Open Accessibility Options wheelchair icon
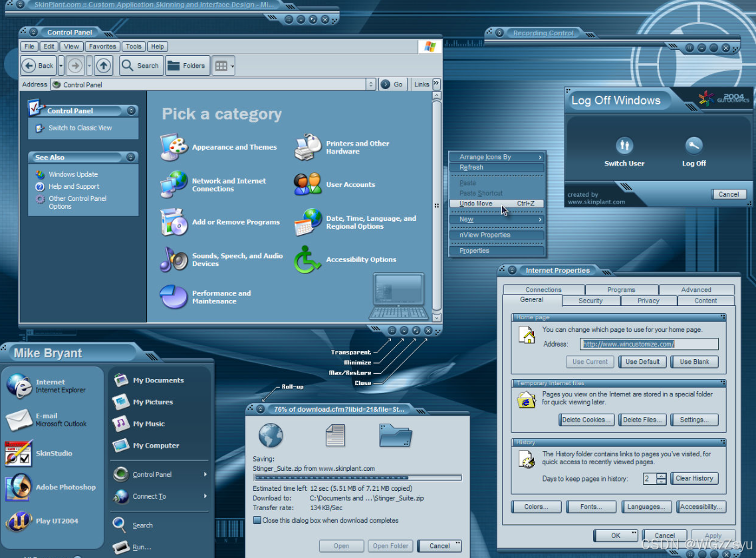 [308, 259]
